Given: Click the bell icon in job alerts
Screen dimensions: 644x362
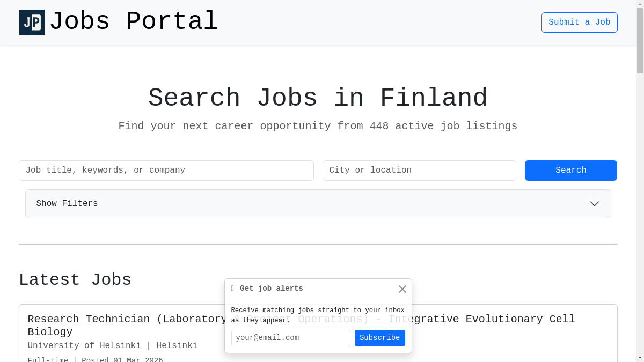Looking at the screenshot, I should (232, 289).
